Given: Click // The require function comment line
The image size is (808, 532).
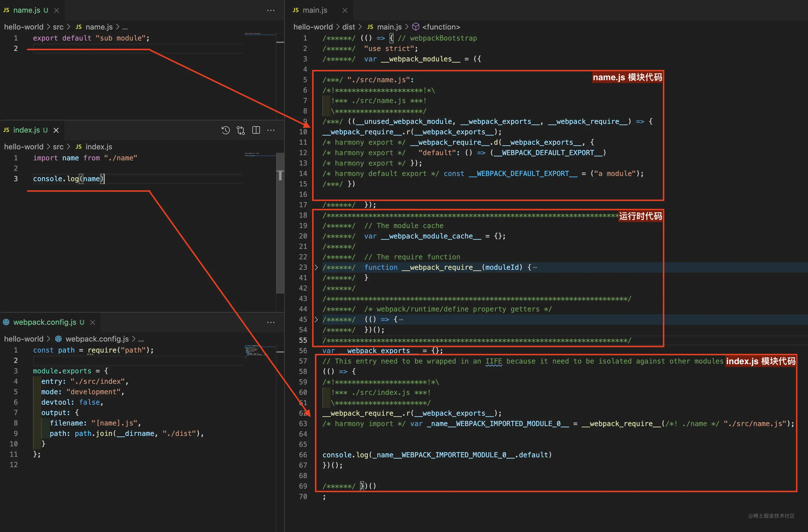Looking at the screenshot, I should coord(412,257).
